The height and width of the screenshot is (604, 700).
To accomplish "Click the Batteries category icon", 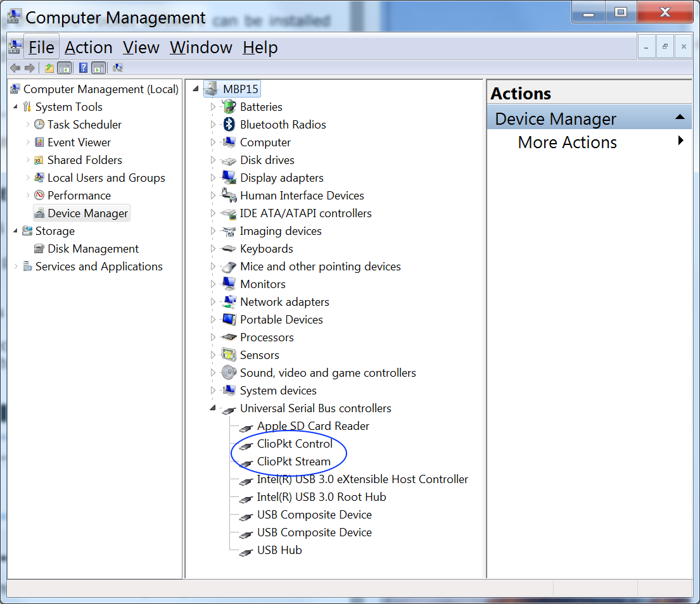I will (x=229, y=106).
